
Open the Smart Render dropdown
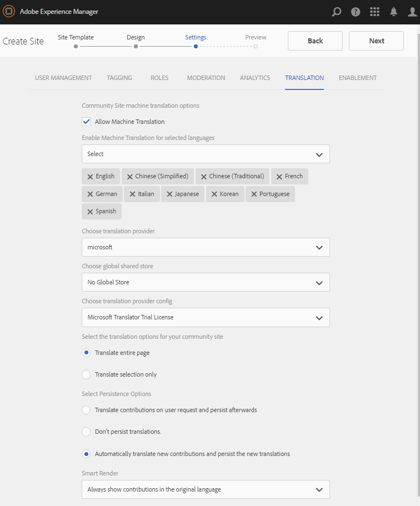click(206, 489)
